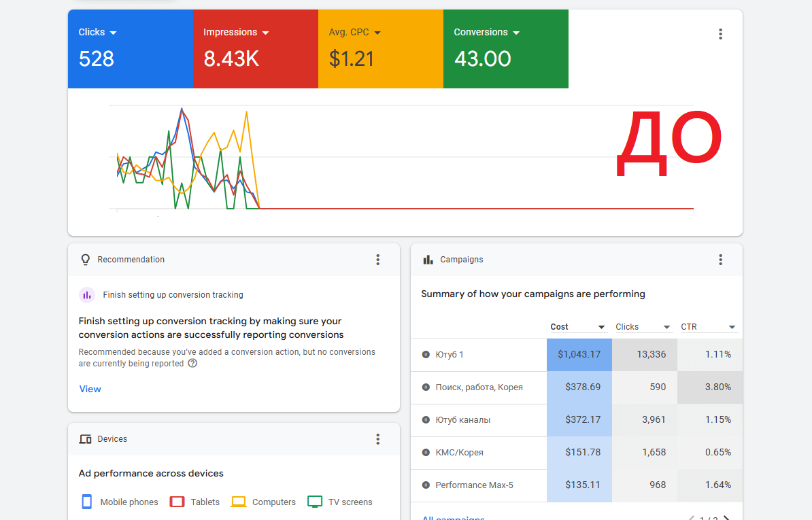Select the Conversions metric tile

(x=506, y=49)
